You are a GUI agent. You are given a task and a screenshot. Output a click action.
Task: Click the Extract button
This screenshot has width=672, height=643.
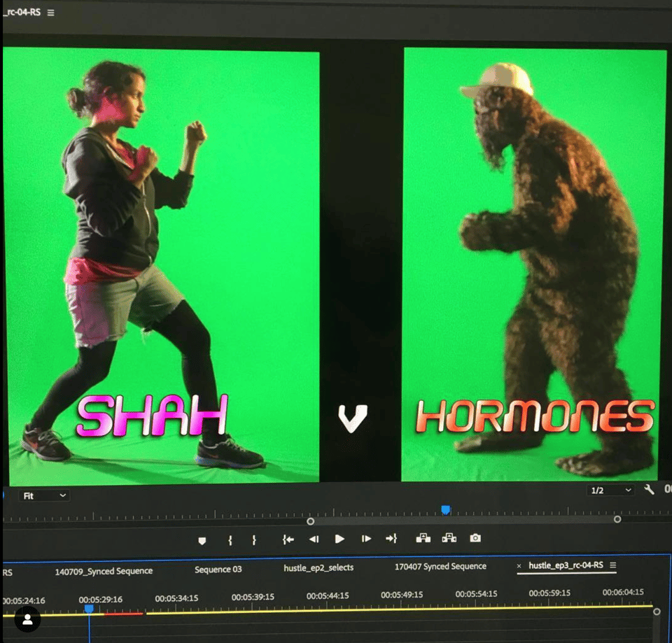tap(449, 538)
